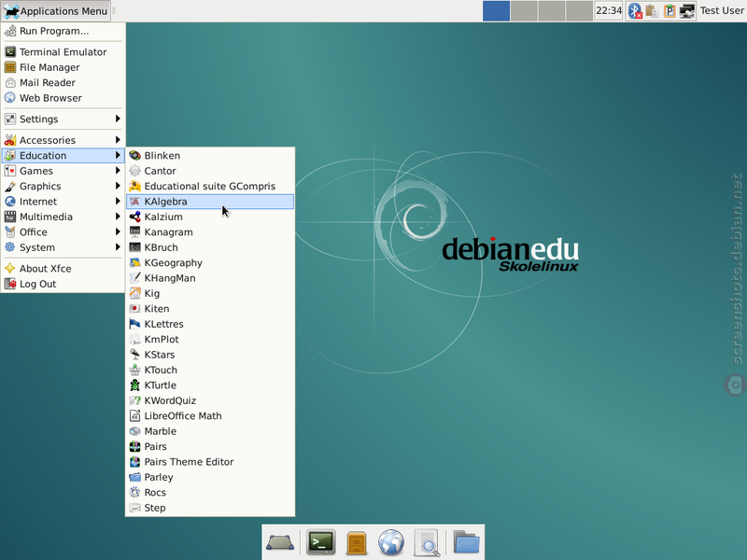Click the KBruch icon
The image size is (747, 560).
point(134,247)
